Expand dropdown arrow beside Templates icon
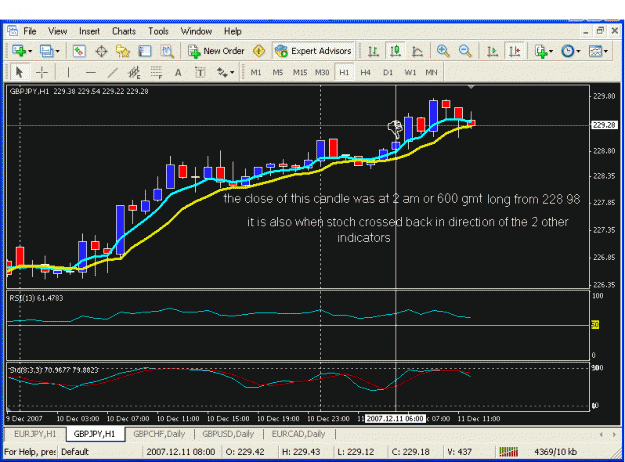The height and width of the screenshot is (462, 625). (x=605, y=51)
